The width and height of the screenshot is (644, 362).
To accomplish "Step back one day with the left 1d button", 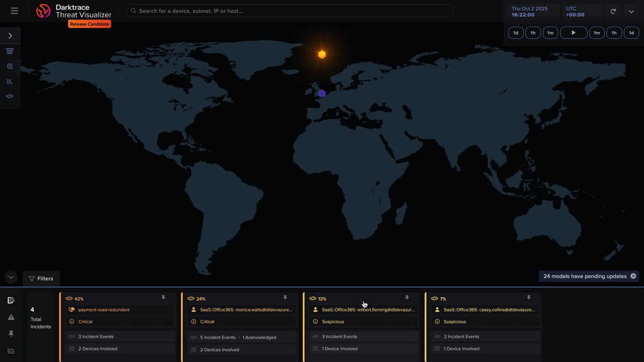I will coord(516,33).
